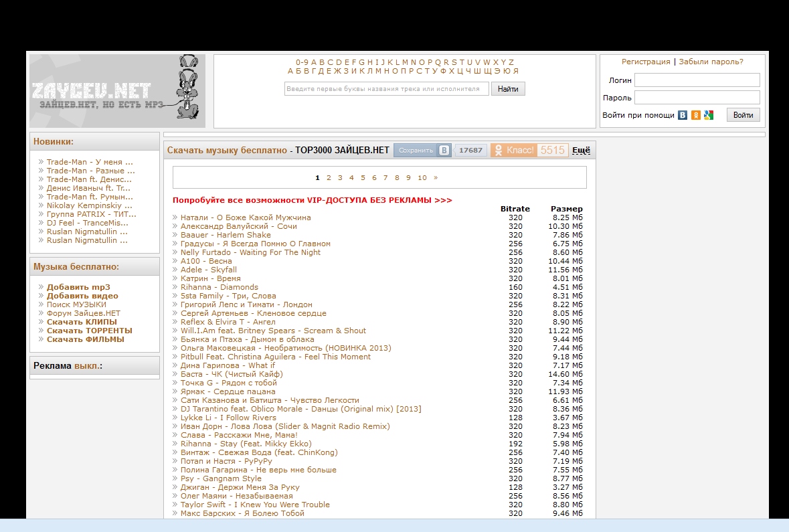Select letter Я in the Cyrillic index
This screenshot has height=532, width=789.
pyautogui.click(x=515, y=71)
